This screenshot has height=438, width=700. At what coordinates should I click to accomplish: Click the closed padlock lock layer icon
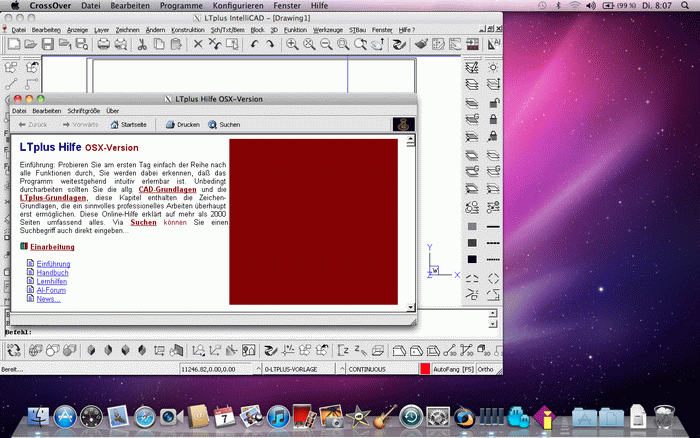(x=493, y=119)
